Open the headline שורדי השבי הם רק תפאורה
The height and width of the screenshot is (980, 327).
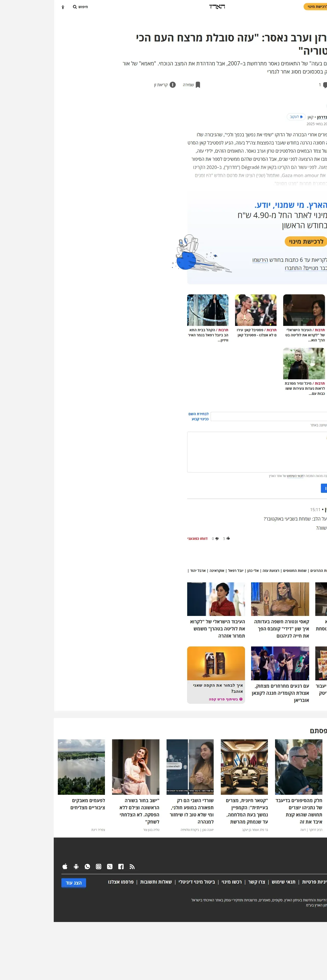192,811
